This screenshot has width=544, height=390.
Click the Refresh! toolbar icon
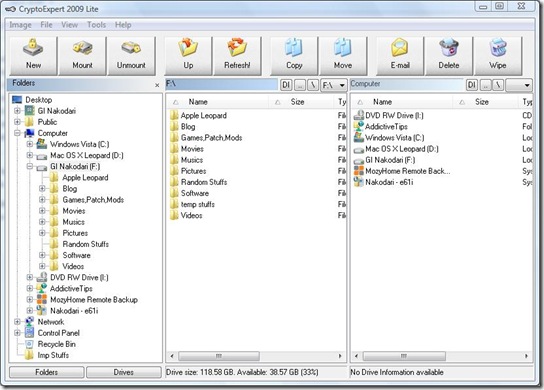pos(237,48)
